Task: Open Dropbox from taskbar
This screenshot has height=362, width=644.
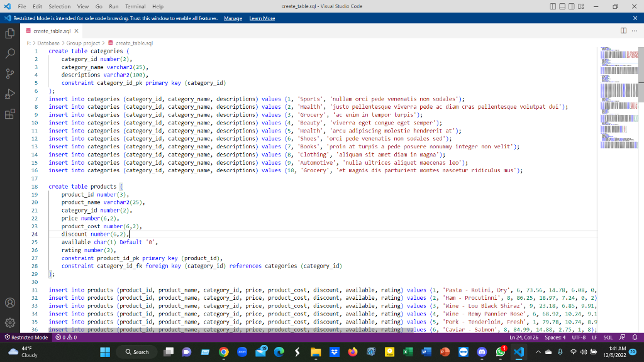Action: point(335,352)
